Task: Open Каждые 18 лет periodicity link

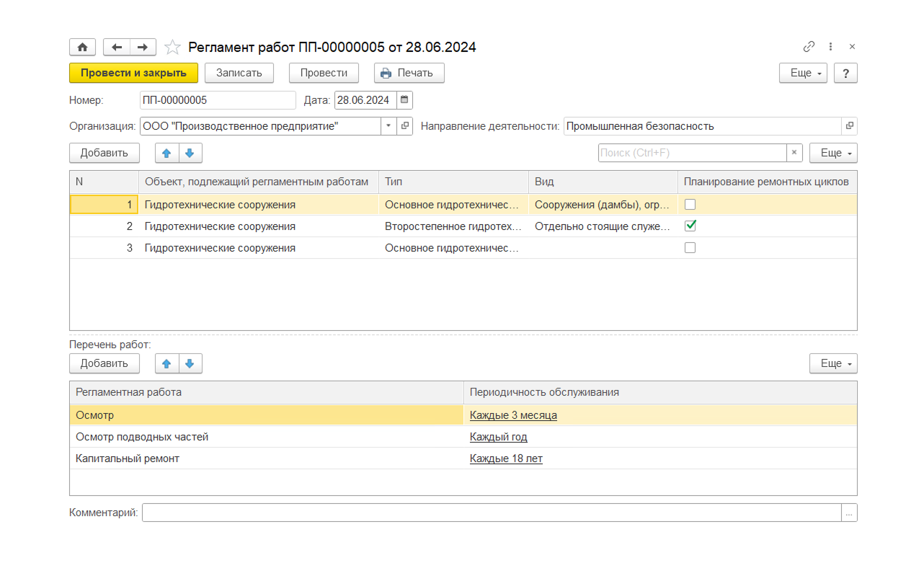Action: (506, 458)
